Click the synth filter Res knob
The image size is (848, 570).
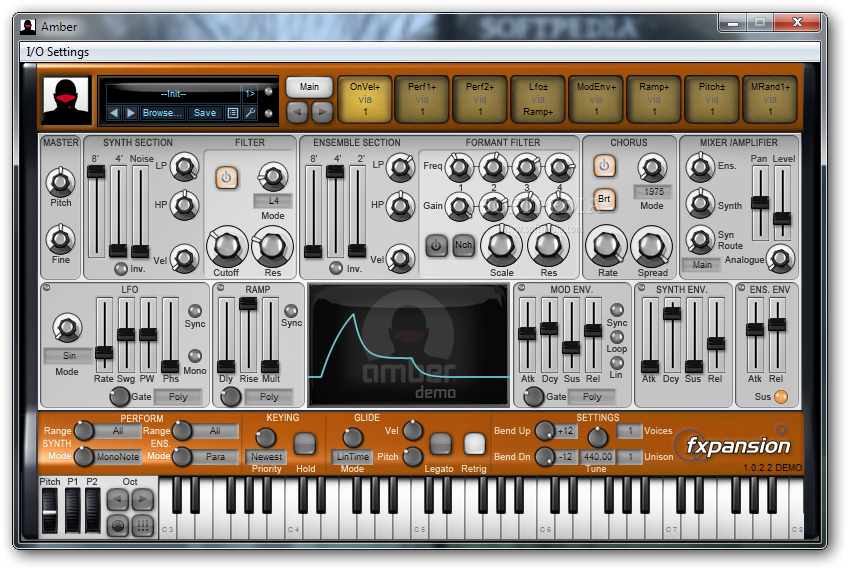[x=273, y=246]
